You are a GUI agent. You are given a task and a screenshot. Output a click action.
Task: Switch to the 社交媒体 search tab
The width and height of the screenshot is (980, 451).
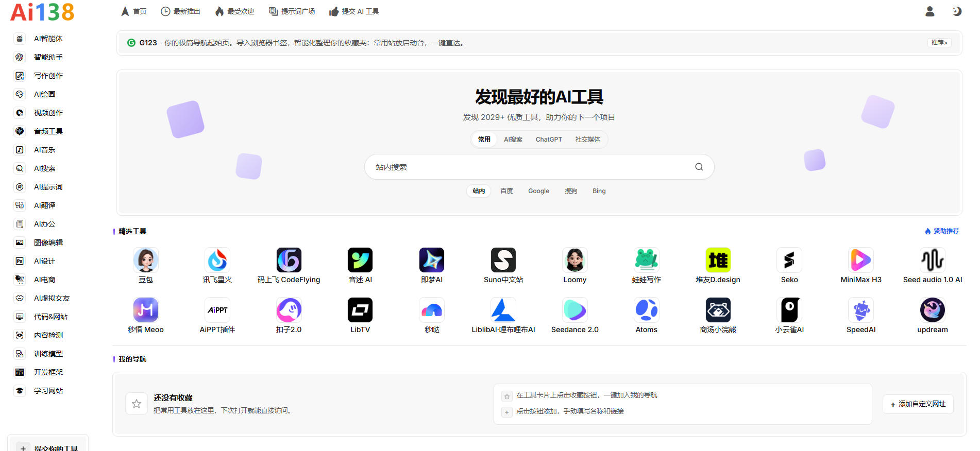click(x=588, y=140)
